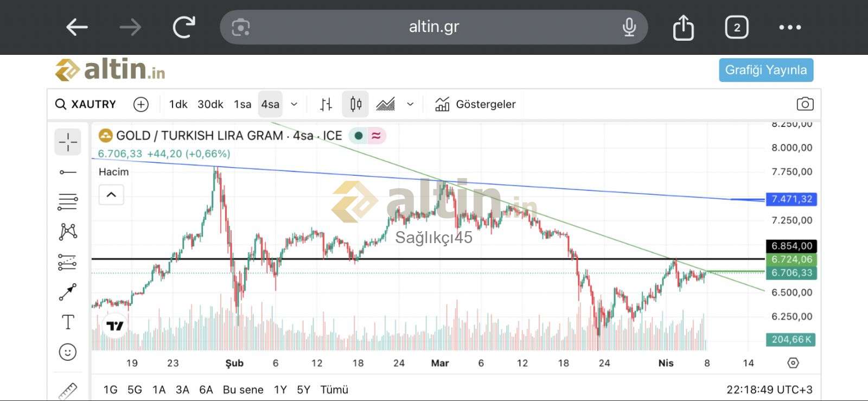
Task: Click the XAUTRY symbol search field
Action: 87,104
